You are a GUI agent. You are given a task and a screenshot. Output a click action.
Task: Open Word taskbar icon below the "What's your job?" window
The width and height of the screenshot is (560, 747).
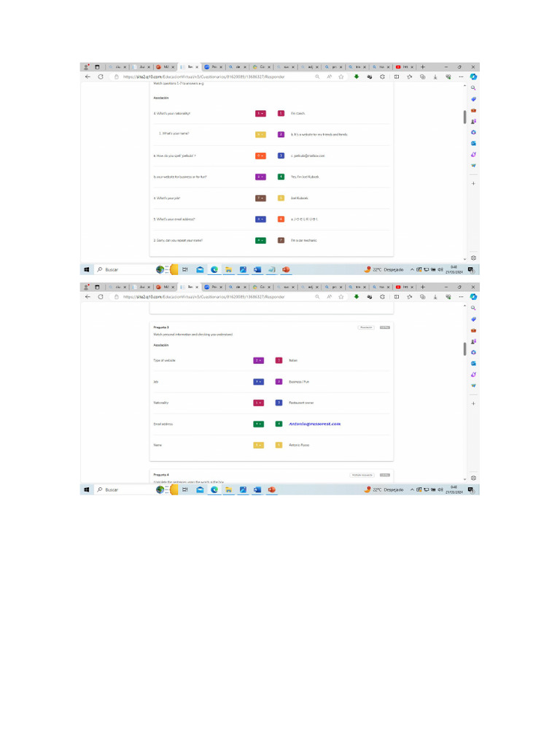click(257, 270)
